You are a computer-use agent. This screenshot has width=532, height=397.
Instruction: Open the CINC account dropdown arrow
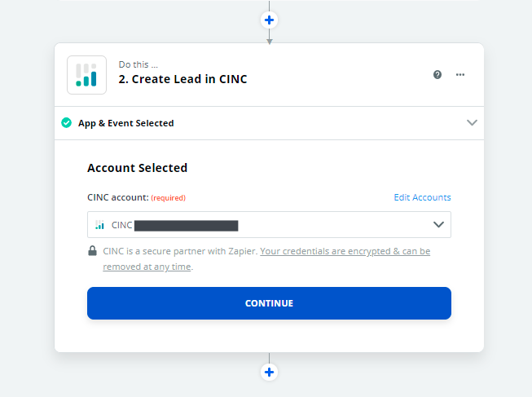coord(438,225)
